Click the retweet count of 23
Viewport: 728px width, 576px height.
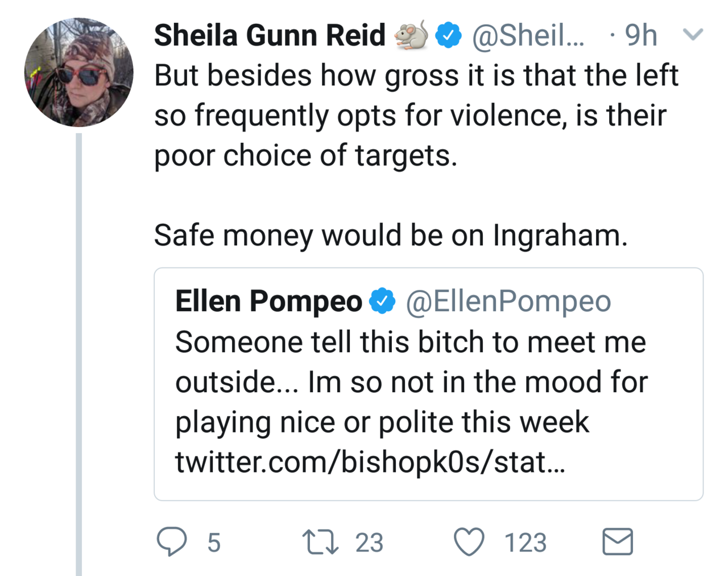pyautogui.click(x=369, y=542)
